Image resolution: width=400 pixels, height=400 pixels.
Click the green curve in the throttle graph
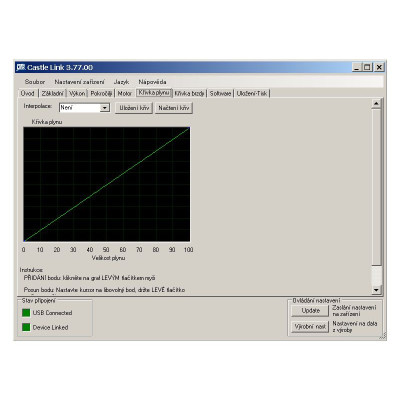click(x=107, y=184)
